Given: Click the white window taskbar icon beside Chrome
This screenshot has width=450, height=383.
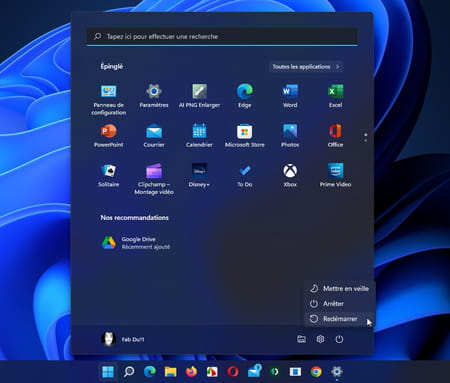Looking at the screenshot, I should 295,372.
